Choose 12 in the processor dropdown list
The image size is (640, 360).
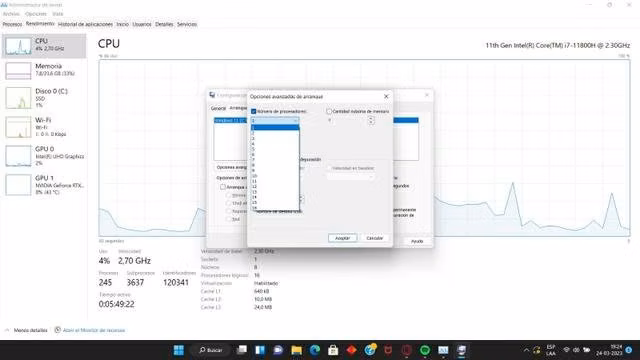(x=275, y=187)
